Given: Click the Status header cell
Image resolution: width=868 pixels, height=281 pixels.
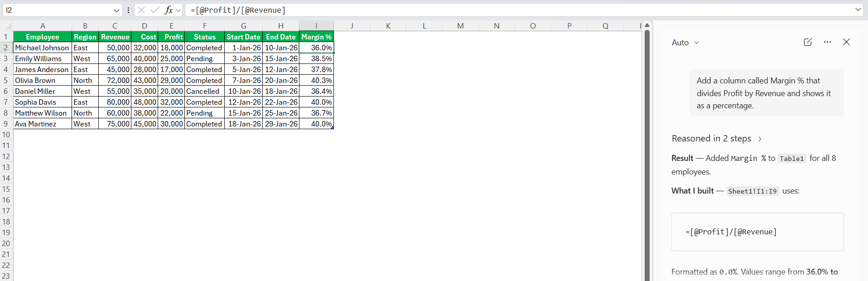Looking at the screenshot, I should point(204,37).
